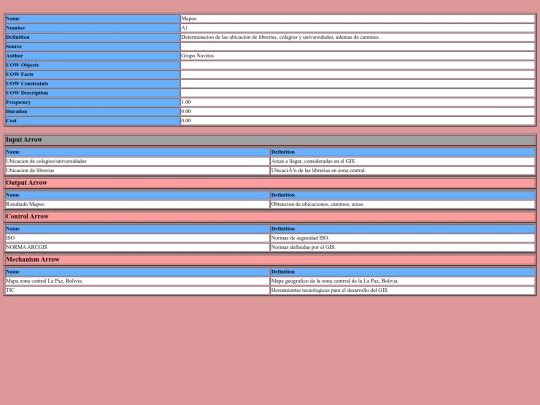Image resolution: width=540 pixels, height=405 pixels.
Task: Click the Name column header under Control Arrow
Action: [137, 229]
